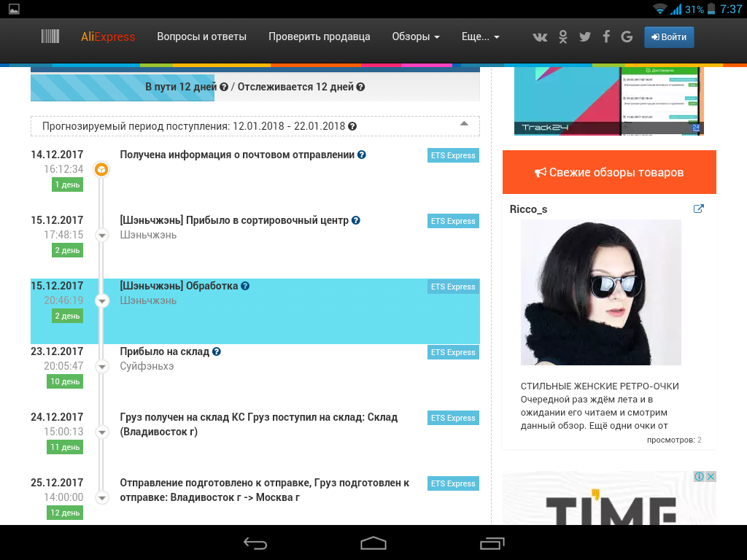Click help icon next to 'Прибыло на склад'

217,351
